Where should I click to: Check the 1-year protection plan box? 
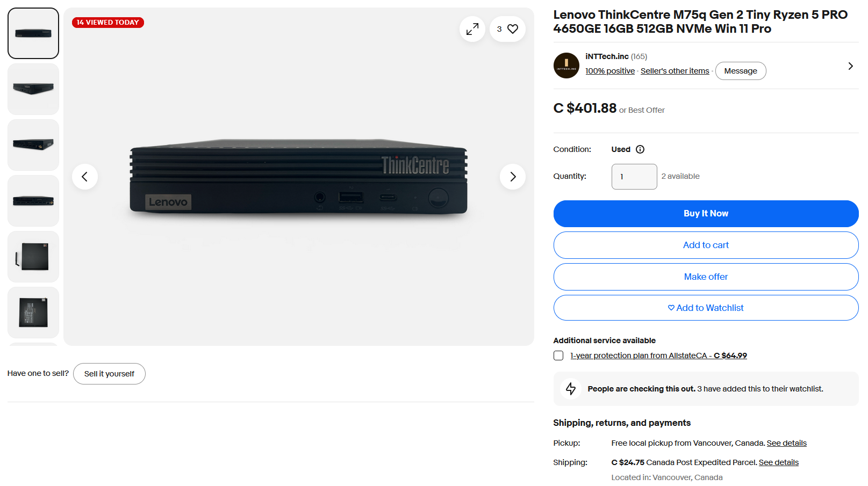558,356
